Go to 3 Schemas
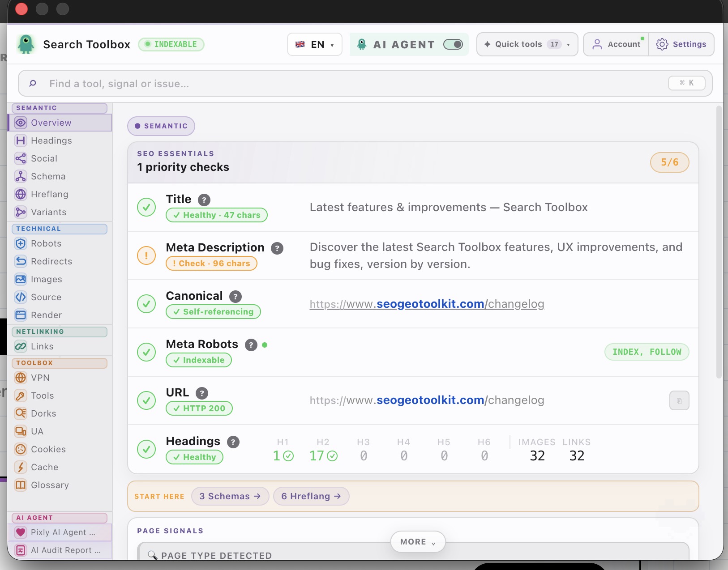This screenshot has height=570, width=728. 230,496
